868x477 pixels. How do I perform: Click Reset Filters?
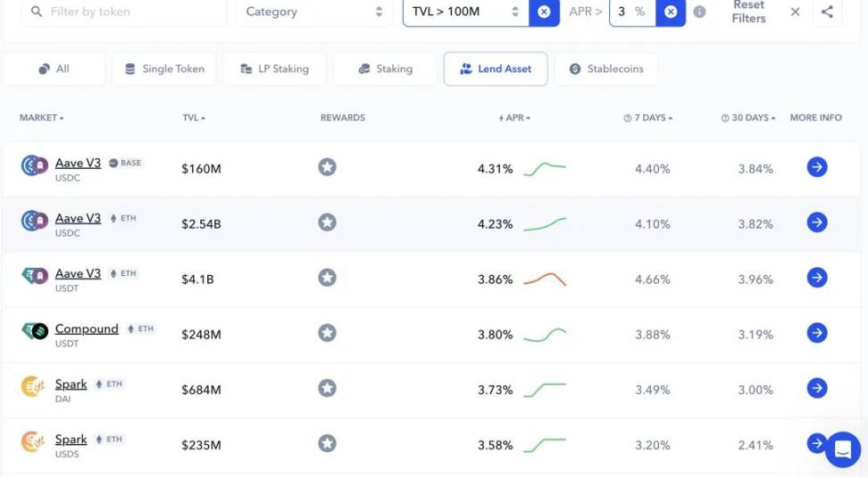tap(749, 12)
